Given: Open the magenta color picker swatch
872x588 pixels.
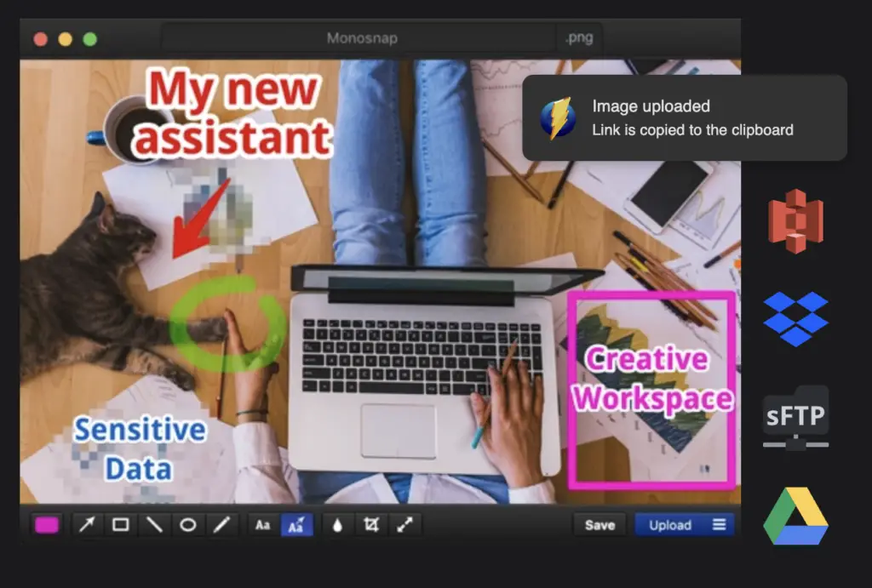Looking at the screenshot, I should pos(47,525).
